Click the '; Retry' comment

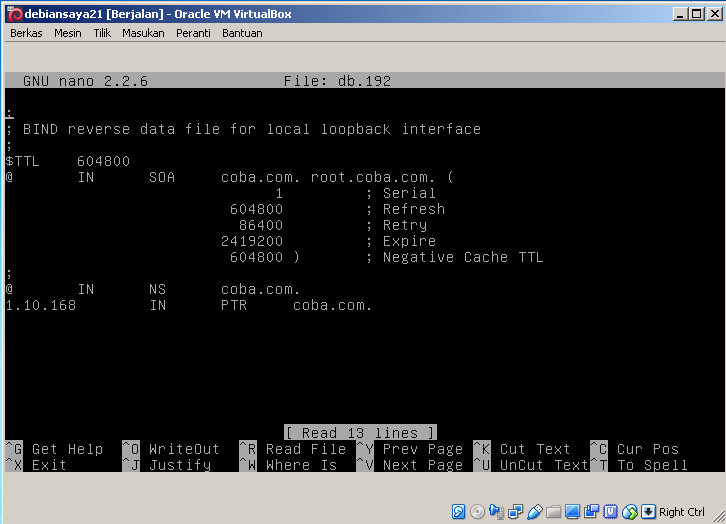coord(396,225)
